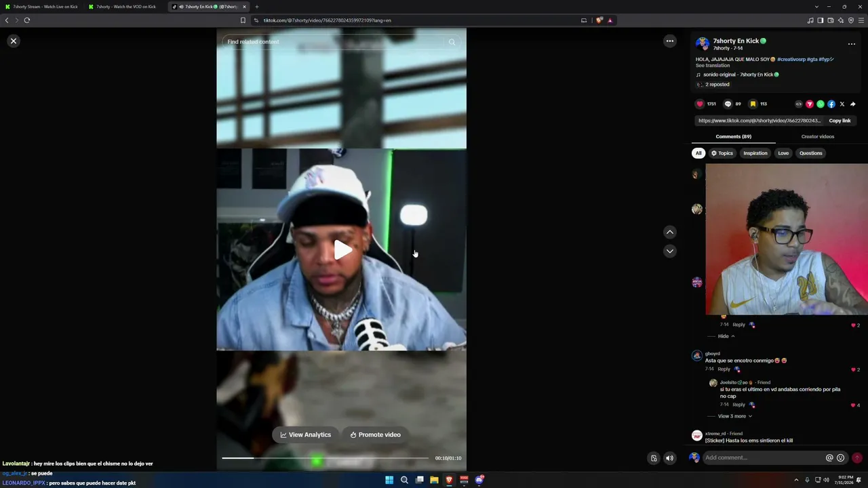Like the video with heart icon
The image size is (868, 488).
tap(700, 104)
